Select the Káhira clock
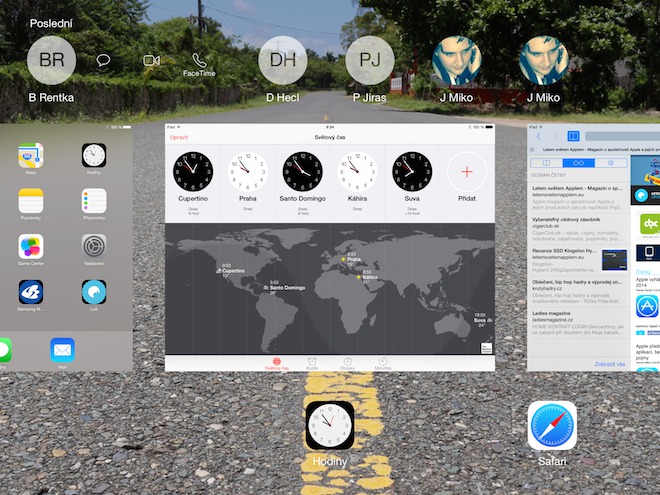The height and width of the screenshot is (495, 660). (x=357, y=172)
